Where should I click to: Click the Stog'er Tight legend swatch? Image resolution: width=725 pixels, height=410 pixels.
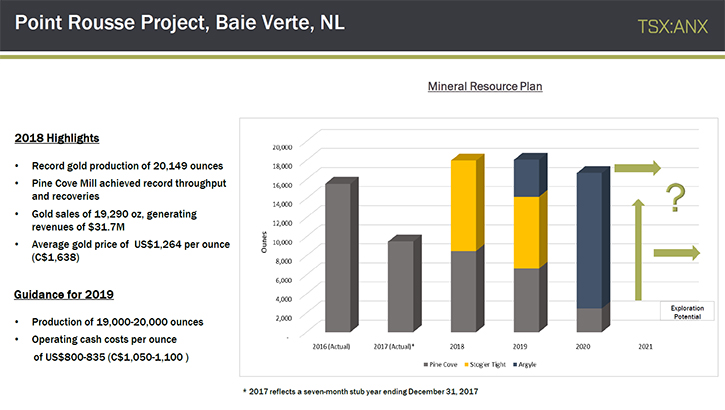coord(467,365)
